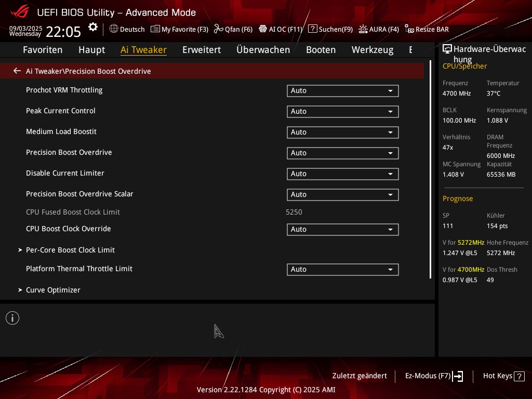Switch to the Favoriten tab
This screenshot has height=399, width=532.
pos(43,50)
